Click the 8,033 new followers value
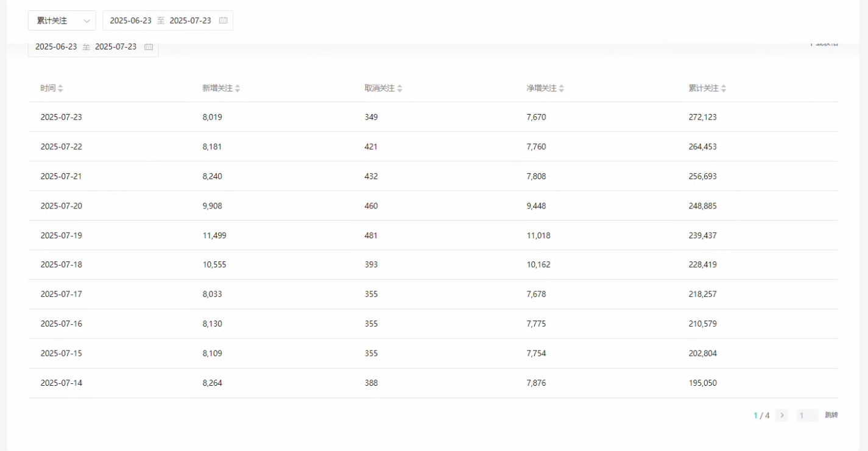The width and height of the screenshot is (868, 451). [x=212, y=294]
